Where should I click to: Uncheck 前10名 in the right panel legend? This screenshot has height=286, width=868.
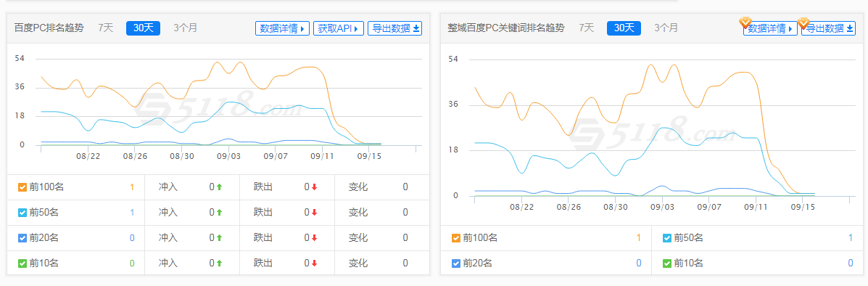(x=667, y=263)
